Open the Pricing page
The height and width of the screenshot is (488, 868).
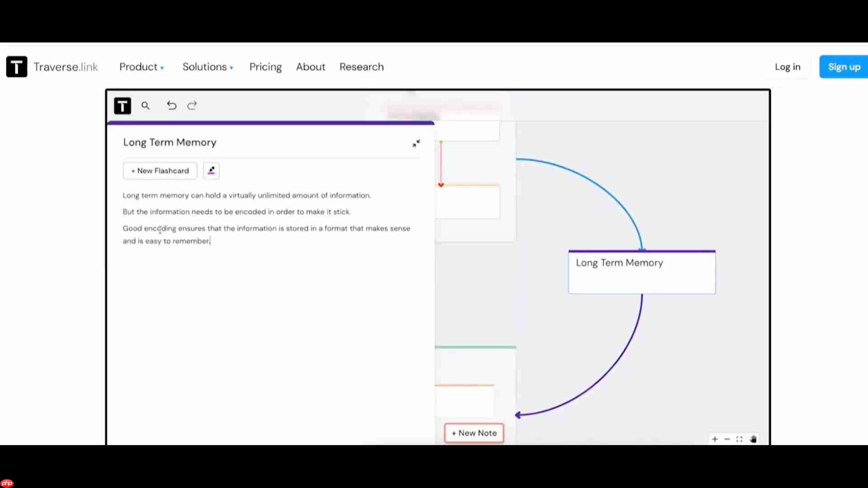(265, 67)
